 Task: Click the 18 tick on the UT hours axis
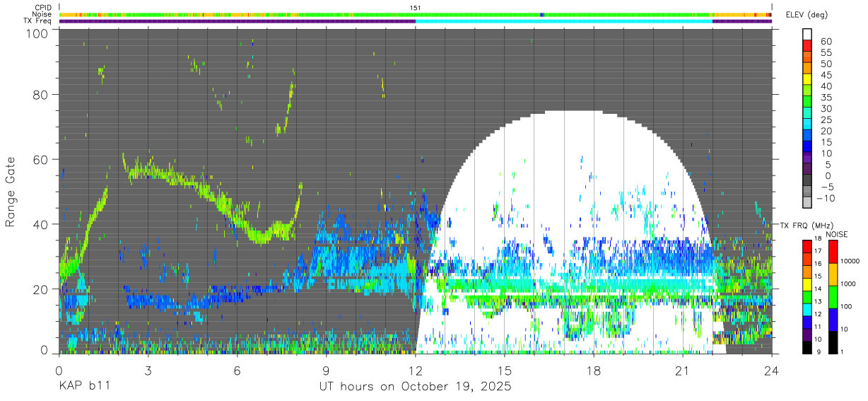coord(593,371)
